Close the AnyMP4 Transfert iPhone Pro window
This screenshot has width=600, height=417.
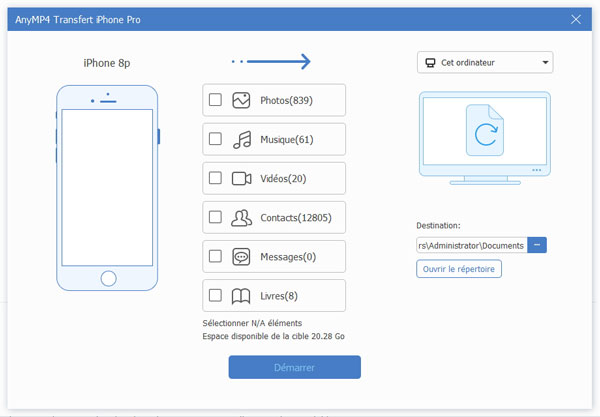[576, 19]
